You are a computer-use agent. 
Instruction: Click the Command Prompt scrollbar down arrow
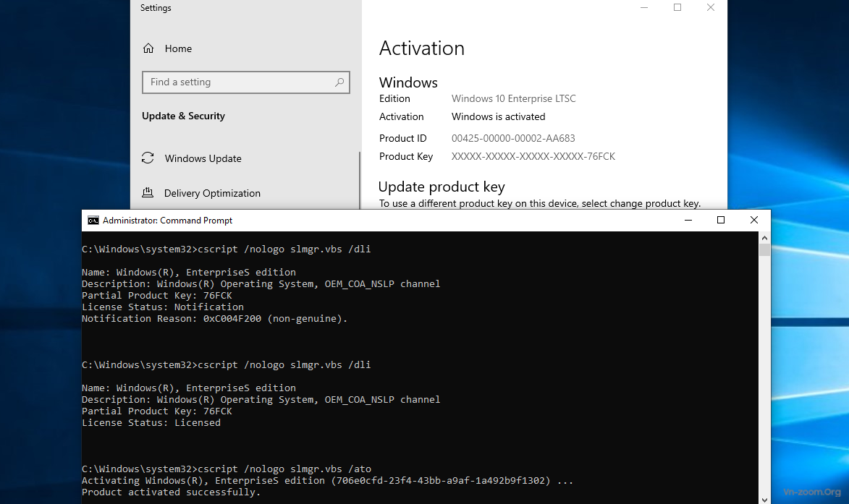point(764,499)
